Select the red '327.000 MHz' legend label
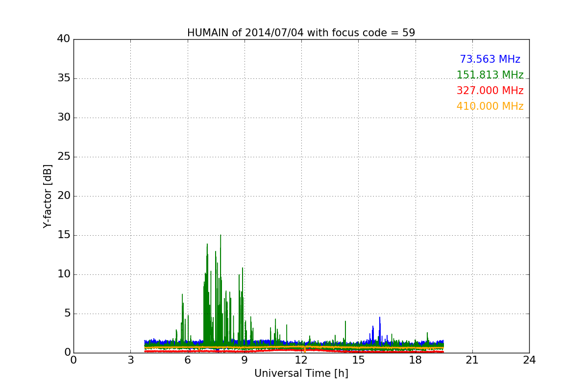 [490, 91]
